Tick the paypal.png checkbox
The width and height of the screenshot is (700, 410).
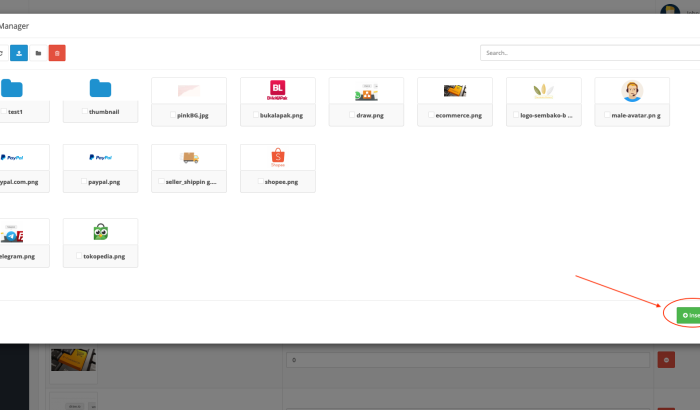[83, 181]
